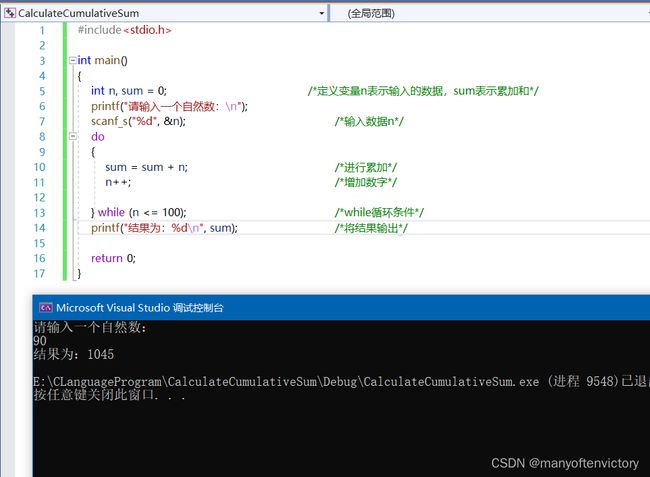Click the console input value 90
Viewport: 650px width, 477px height.
pos(40,341)
